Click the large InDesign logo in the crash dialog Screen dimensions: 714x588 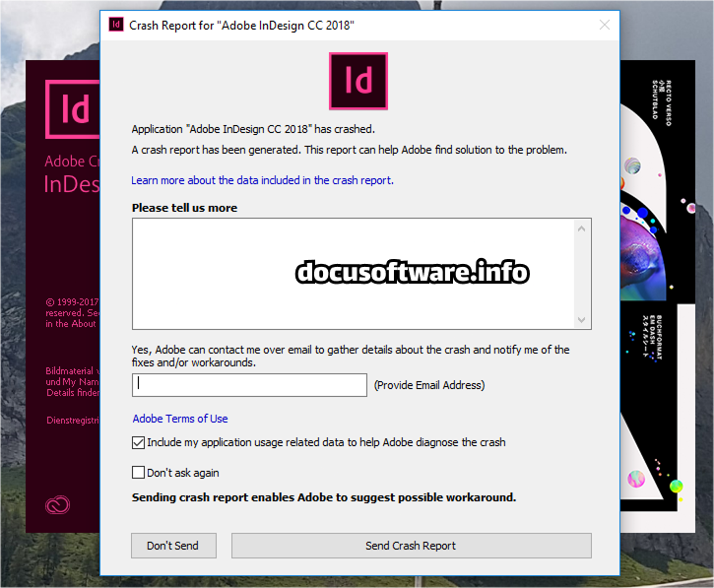(x=357, y=81)
